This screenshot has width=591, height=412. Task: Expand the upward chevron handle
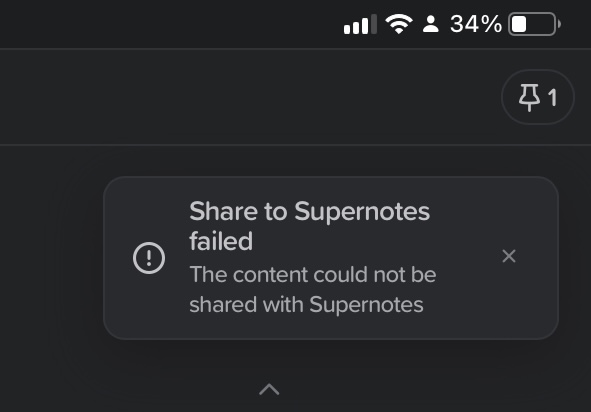click(269, 389)
